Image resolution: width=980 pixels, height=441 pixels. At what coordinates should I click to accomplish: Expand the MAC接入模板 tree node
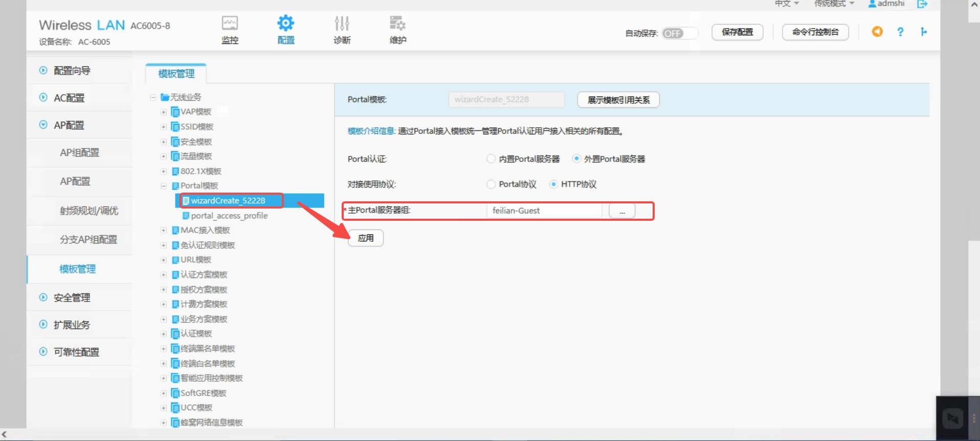(x=164, y=230)
